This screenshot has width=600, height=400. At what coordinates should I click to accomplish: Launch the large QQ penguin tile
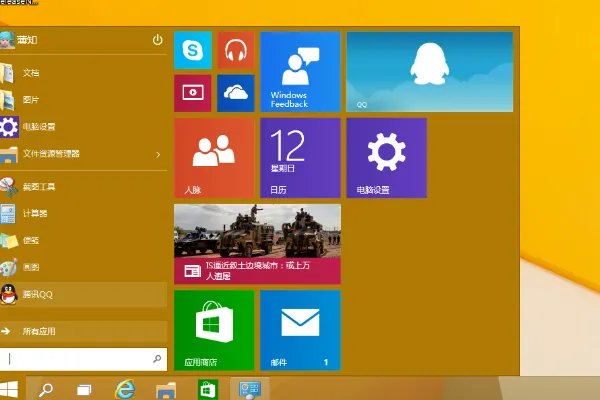coord(430,72)
